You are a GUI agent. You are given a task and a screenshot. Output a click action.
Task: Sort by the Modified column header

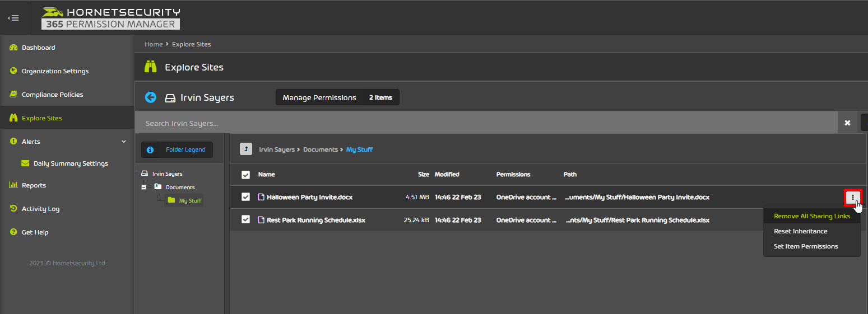pyautogui.click(x=447, y=175)
